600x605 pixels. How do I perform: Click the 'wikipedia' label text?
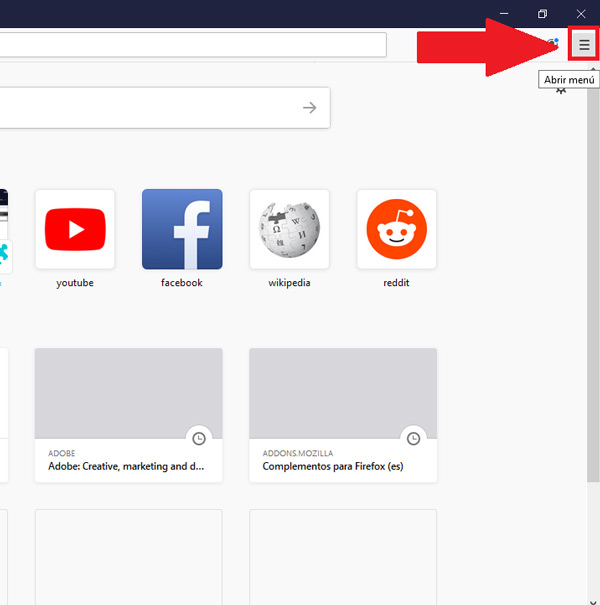[289, 283]
